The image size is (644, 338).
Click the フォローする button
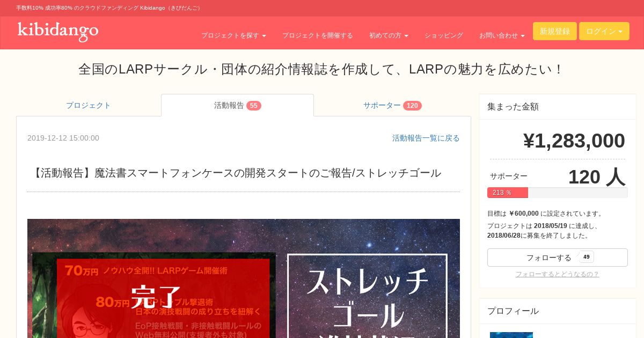pos(557,258)
